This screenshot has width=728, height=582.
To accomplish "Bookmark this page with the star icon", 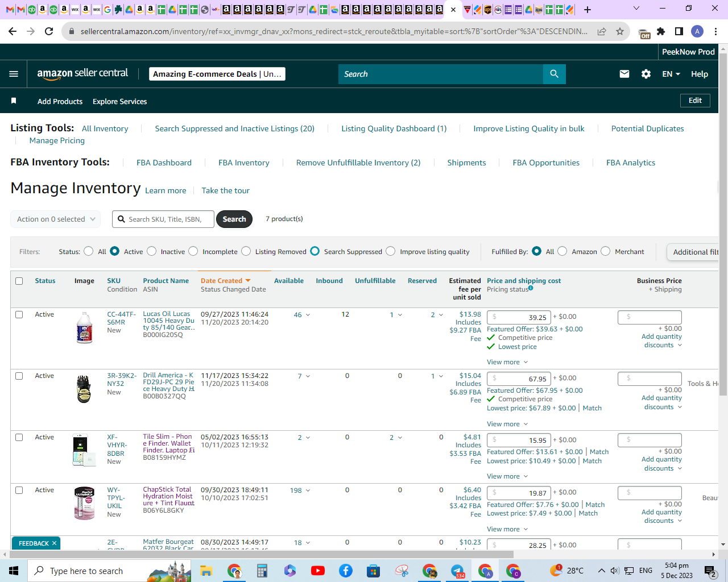I will pyautogui.click(x=620, y=31).
